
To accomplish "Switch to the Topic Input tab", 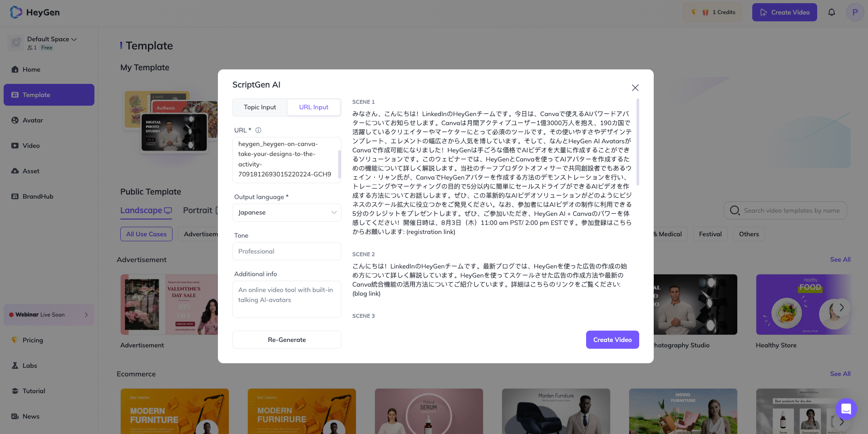I will pos(260,107).
